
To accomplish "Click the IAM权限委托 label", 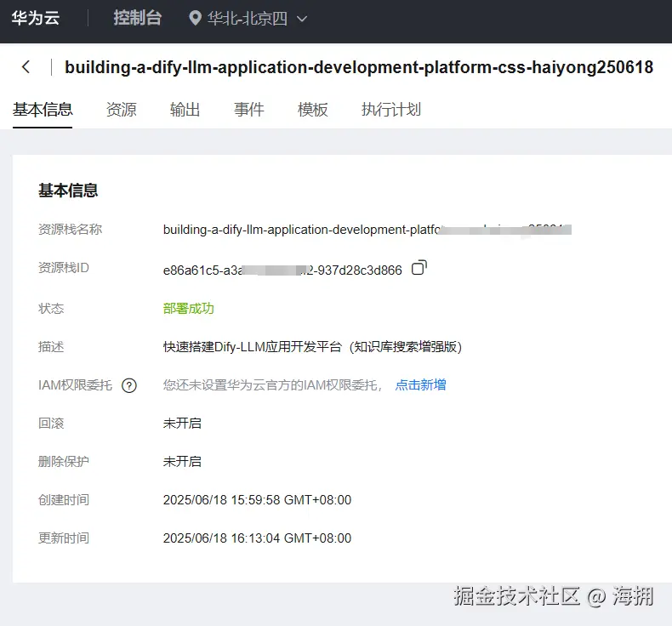I will coord(75,385).
